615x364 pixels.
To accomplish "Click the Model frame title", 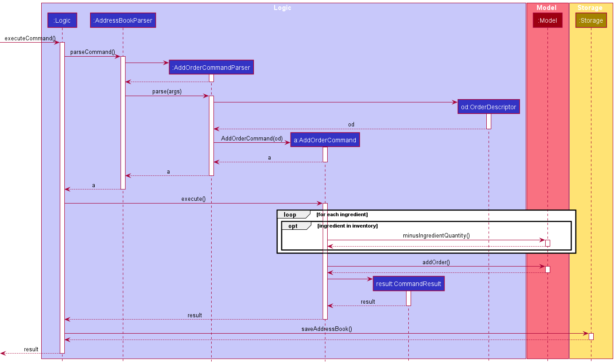I will (x=547, y=7).
